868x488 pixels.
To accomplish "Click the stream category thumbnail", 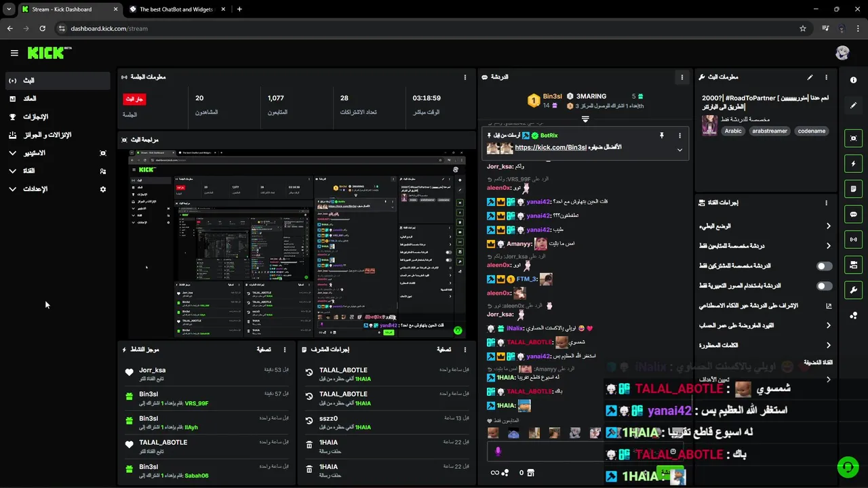I will (709, 125).
